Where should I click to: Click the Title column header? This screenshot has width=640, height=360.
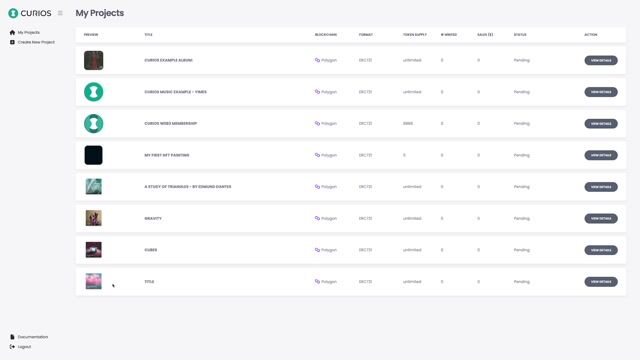pos(149,35)
